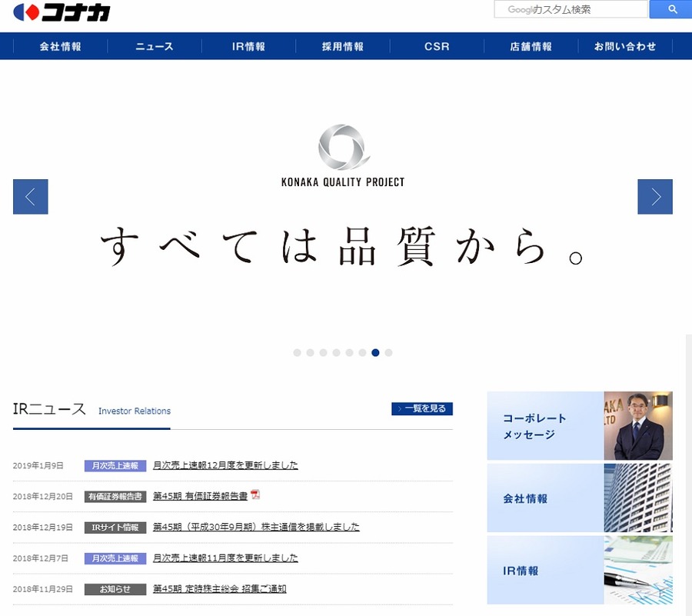The width and height of the screenshot is (692, 616).
Task: Open the 会社情報 banner with building photo
Action: (x=580, y=498)
